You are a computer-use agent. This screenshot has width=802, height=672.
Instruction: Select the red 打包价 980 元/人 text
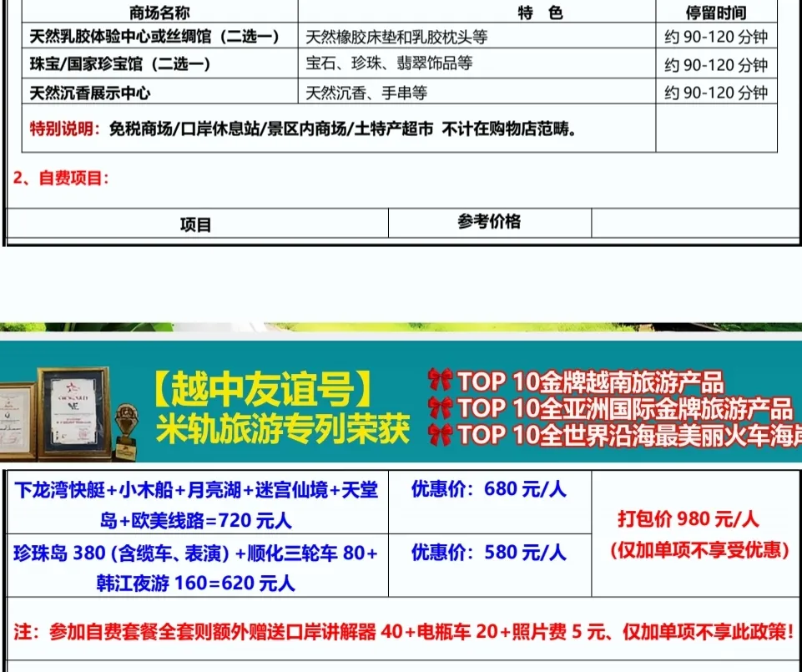[689, 518]
